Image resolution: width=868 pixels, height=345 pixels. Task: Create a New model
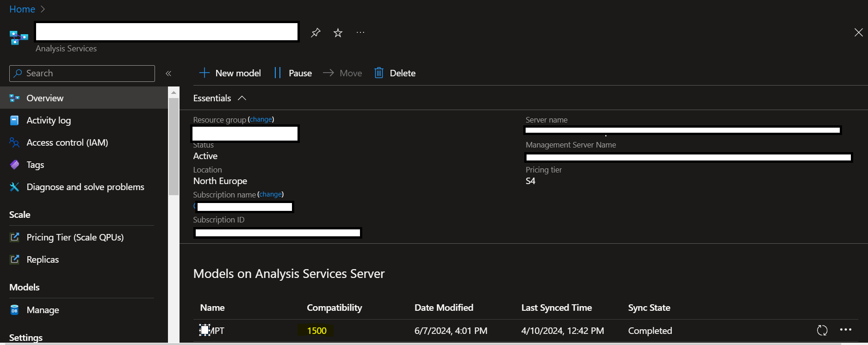[x=230, y=73]
